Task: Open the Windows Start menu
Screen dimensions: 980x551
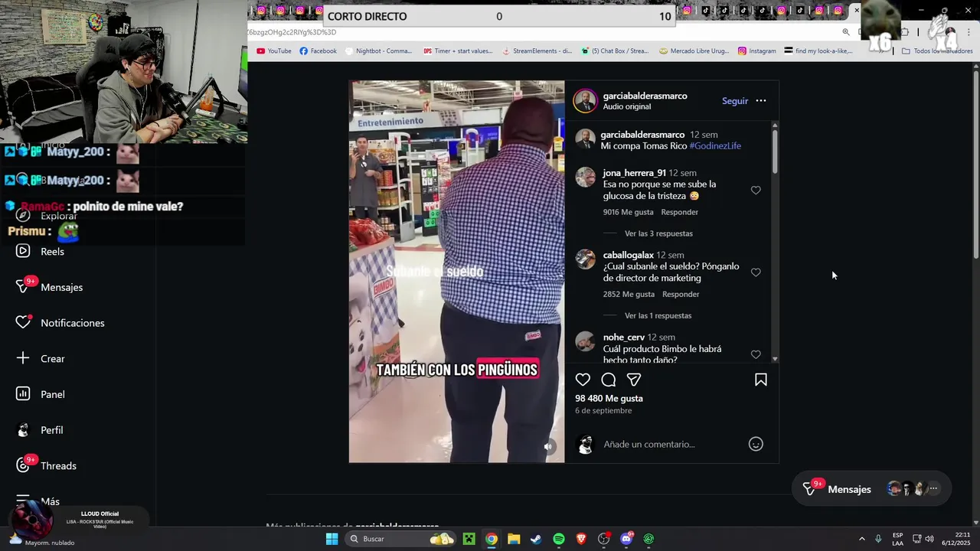Action: tap(332, 539)
